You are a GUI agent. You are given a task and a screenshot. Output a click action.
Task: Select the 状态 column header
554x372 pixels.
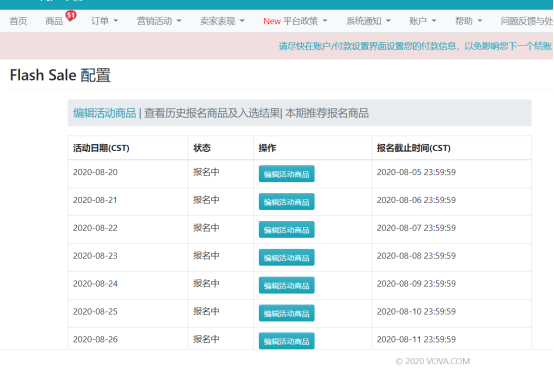pyautogui.click(x=202, y=148)
